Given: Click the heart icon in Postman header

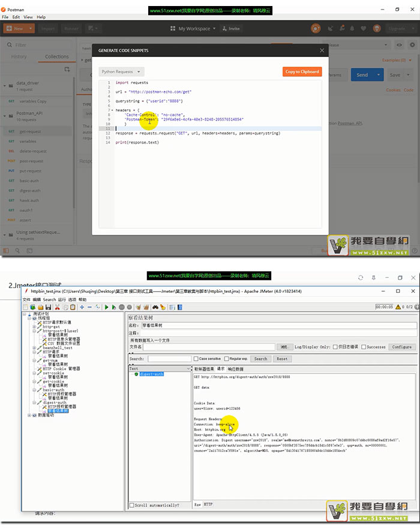Looking at the screenshot, I should point(363,28).
